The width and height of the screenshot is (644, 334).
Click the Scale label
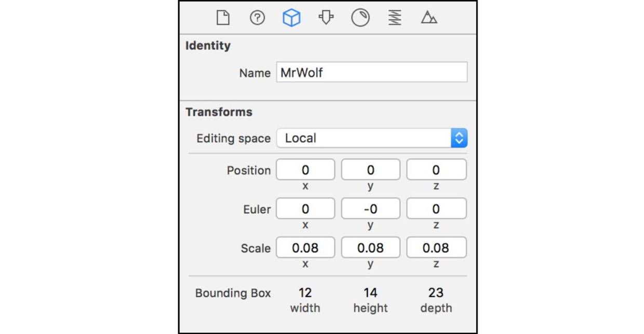click(256, 248)
